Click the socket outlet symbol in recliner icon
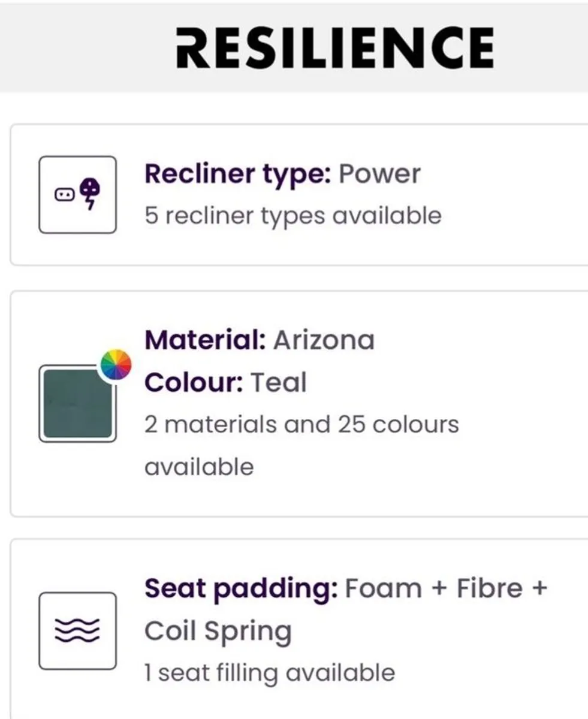This screenshot has width=588, height=719. (x=64, y=194)
